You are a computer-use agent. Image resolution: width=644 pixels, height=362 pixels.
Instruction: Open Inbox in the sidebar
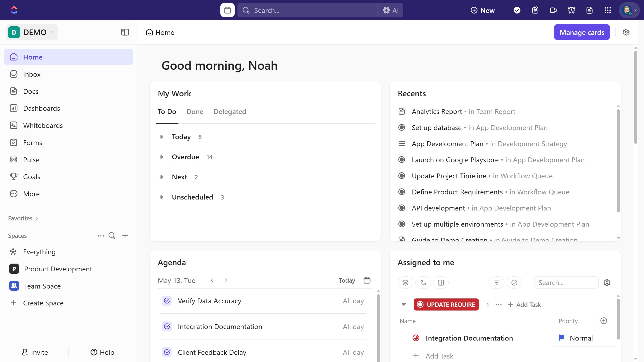click(68, 74)
